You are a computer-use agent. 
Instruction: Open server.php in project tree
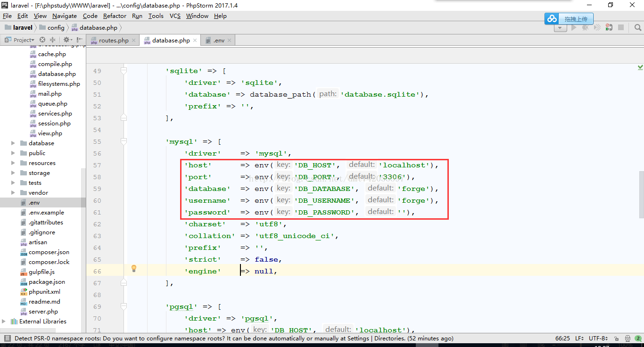(x=43, y=312)
